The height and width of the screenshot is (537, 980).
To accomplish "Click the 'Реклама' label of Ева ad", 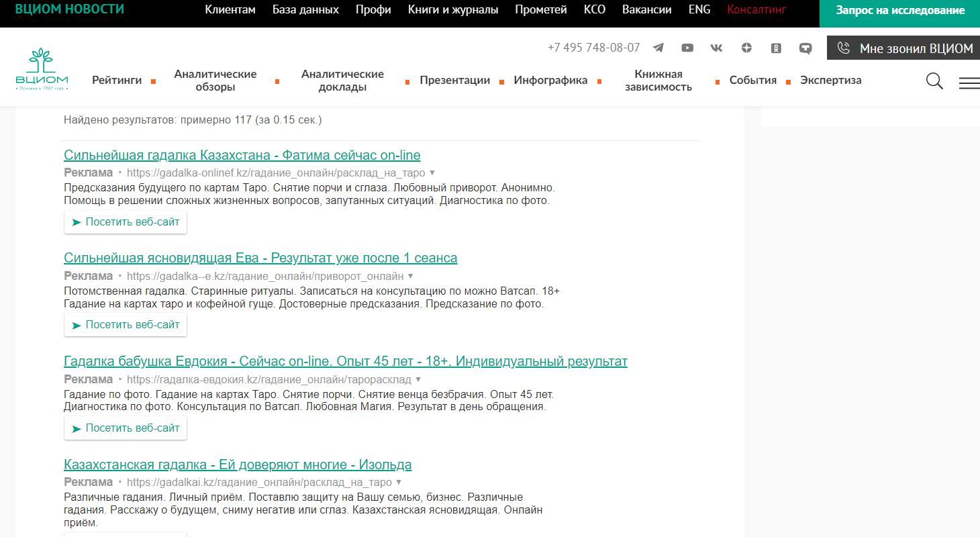I will tap(89, 277).
